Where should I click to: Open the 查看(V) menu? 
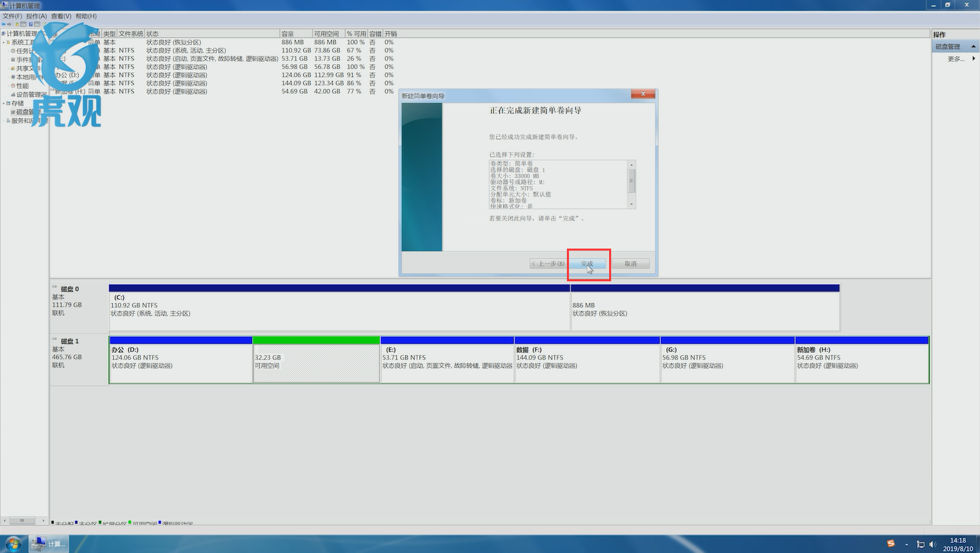pyautogui.click(x=61, y=16)
